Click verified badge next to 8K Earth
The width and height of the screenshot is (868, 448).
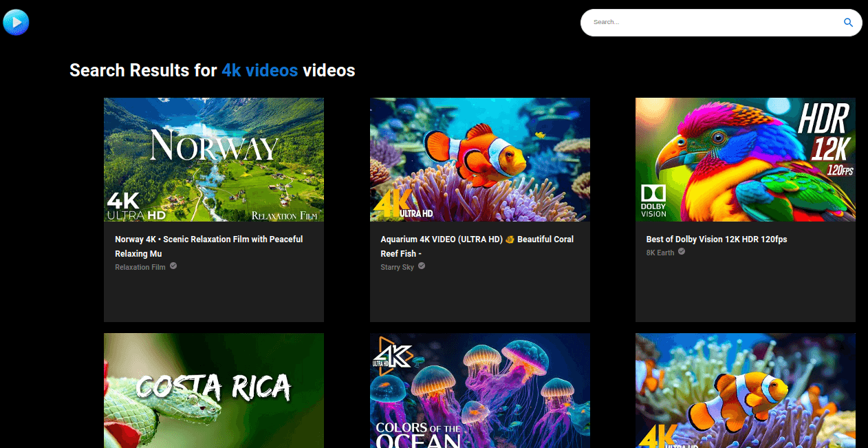click(682, 252)
